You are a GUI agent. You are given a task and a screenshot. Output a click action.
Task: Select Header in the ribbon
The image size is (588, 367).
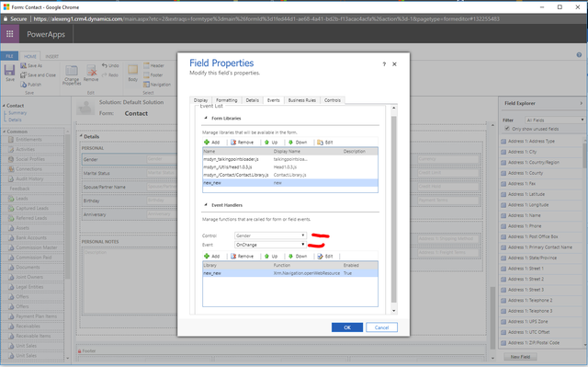tap(153, 65)
